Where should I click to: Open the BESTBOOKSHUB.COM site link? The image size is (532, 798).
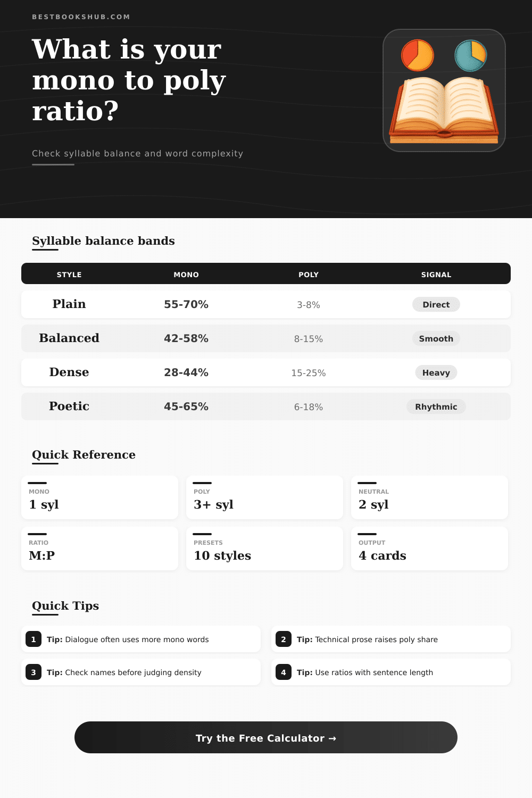[x=81, y=17]
